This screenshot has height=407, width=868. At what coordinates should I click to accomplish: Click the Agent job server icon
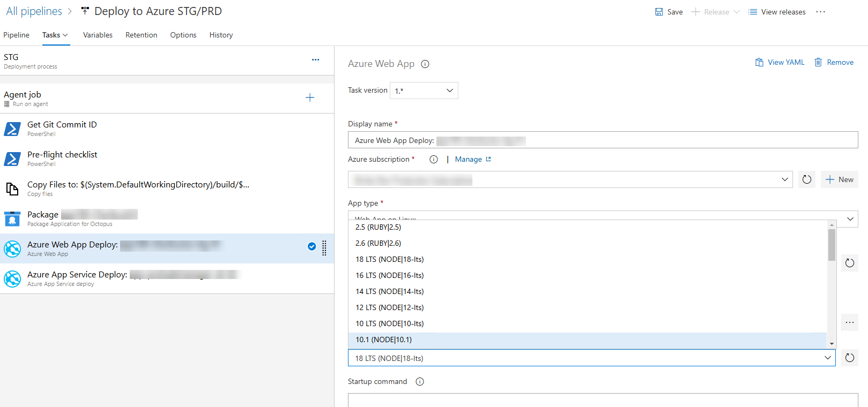point(7,104)
